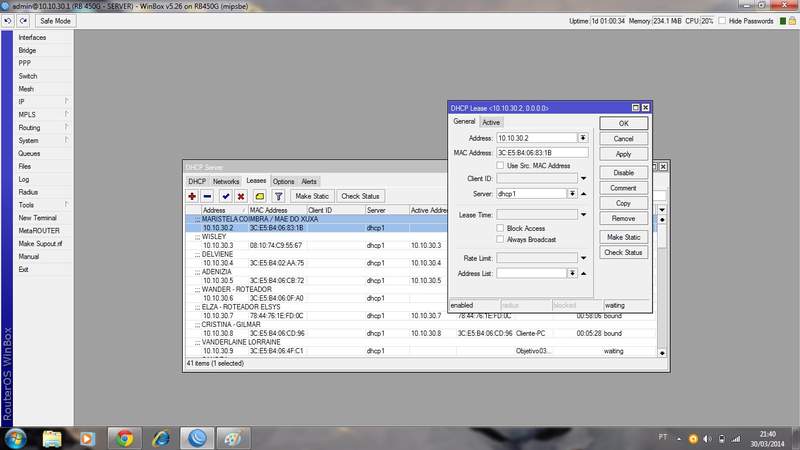800x450 pixels.
Task: Open the Queues item in sidebar menu
Action: 29,154
